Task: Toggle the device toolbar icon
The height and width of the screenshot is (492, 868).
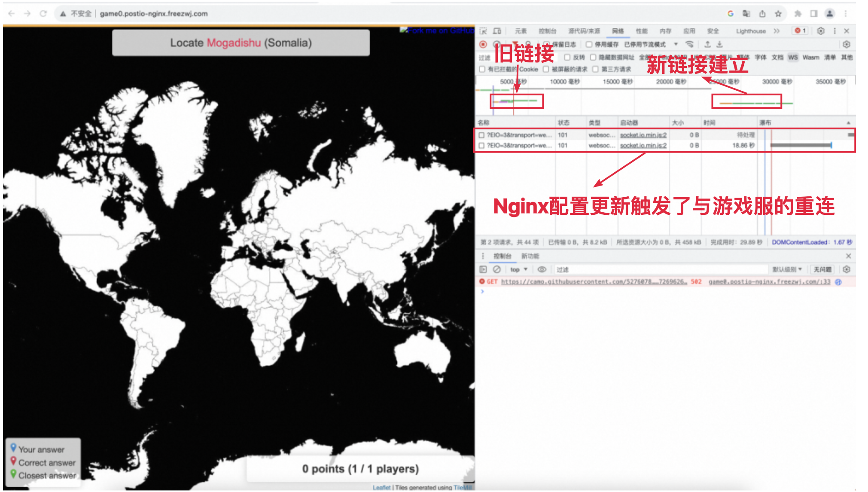Action: pos(497,31)
